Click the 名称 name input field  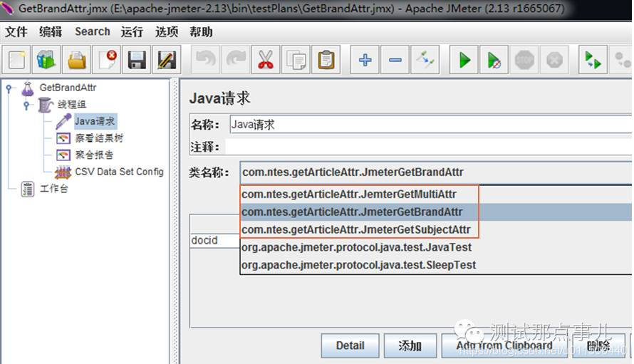tap(430, 125)
